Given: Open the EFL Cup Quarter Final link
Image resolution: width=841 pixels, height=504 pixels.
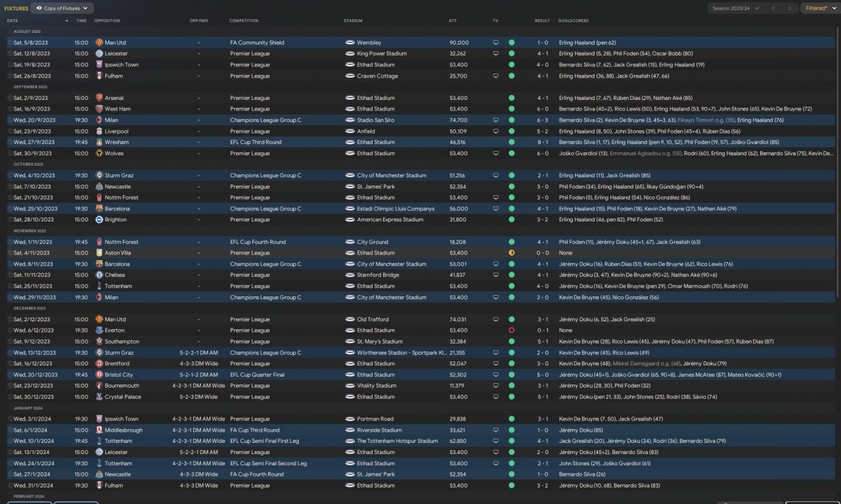Looking at the screenshot, I should (x=257, y=375).
